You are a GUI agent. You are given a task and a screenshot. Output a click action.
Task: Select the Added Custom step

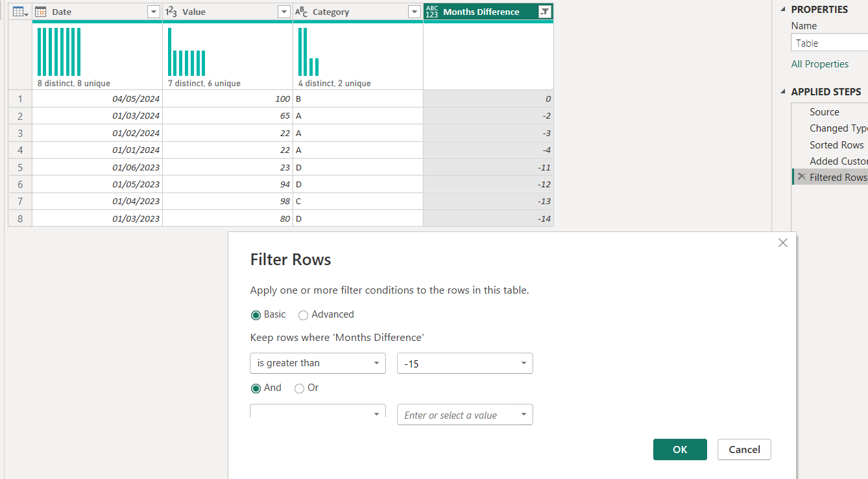click(x=838, y=161)
